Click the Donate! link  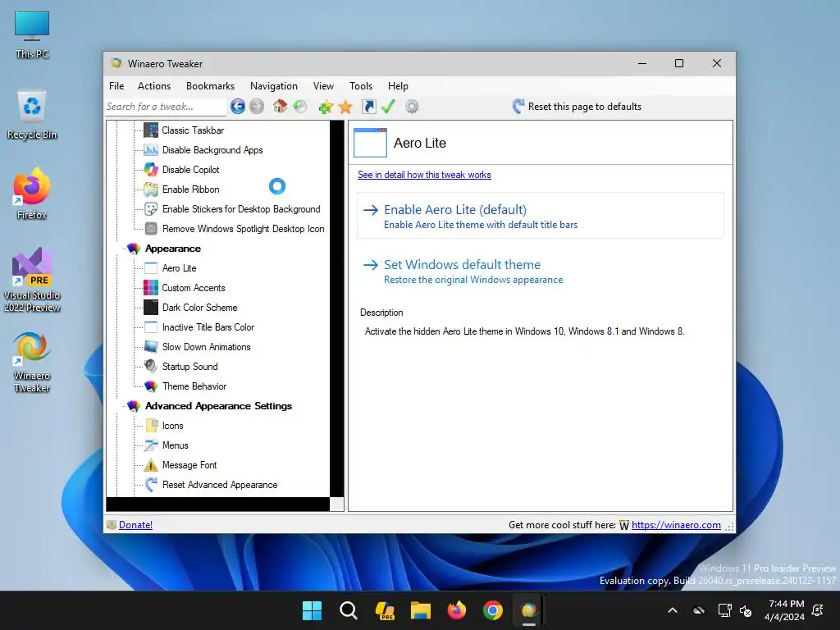pyautogui.click(x=135, y=525)
